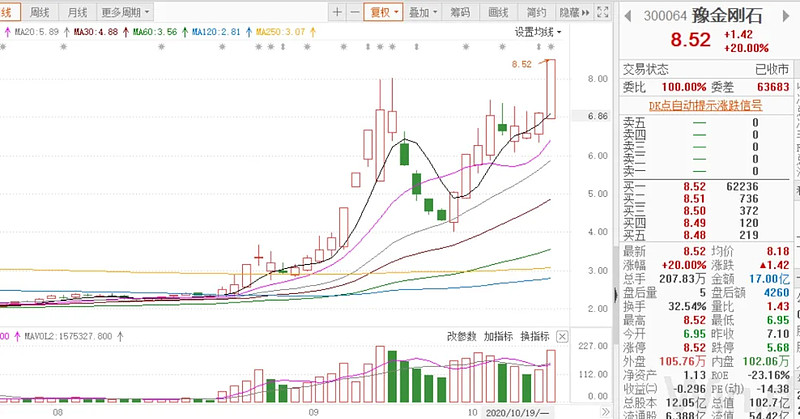Open the 设置均线 moving average settings

[x=538, y=32]
